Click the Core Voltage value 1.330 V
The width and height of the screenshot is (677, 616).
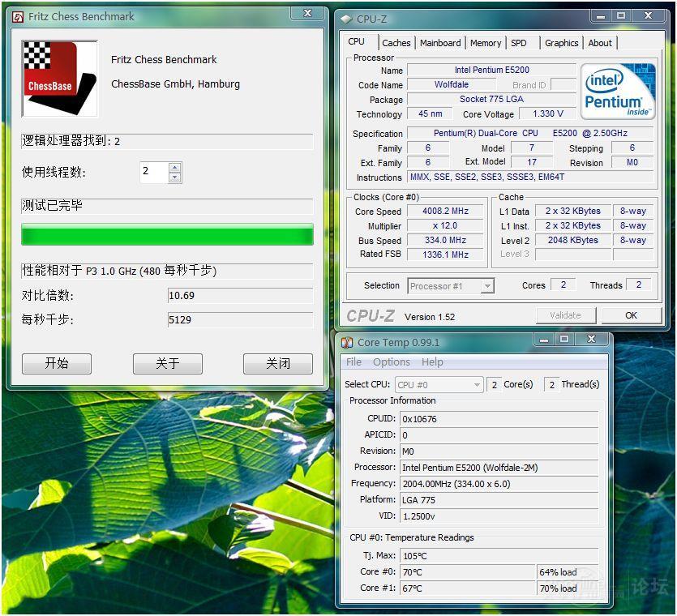coord(547,114)
